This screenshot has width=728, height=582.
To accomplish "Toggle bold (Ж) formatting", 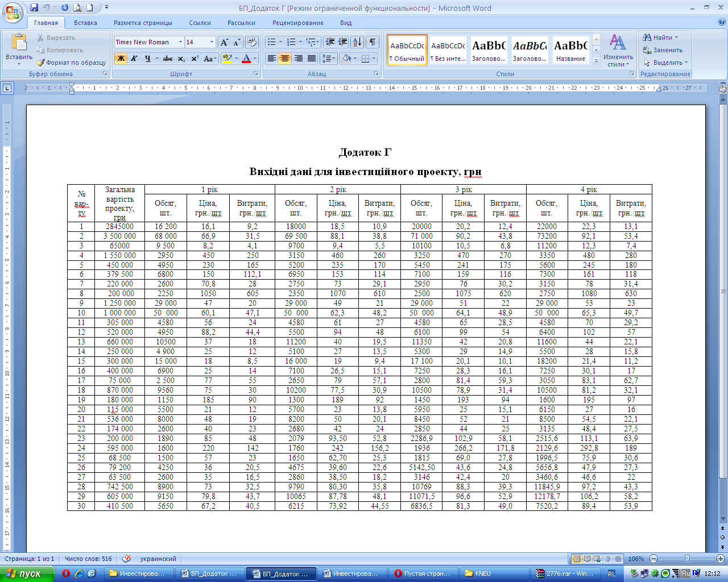I will tap(121, 59).
